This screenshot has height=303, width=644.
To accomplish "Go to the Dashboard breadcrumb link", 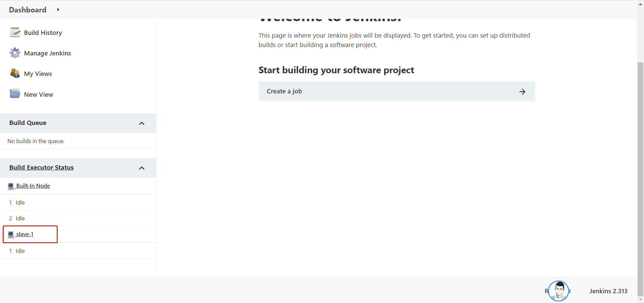I will 28,10.
